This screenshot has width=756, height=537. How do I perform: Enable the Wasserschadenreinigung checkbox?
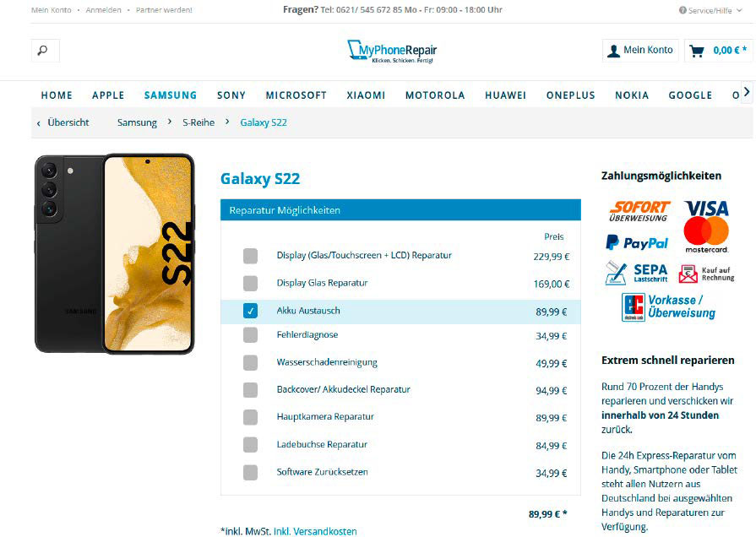(250, 362)
